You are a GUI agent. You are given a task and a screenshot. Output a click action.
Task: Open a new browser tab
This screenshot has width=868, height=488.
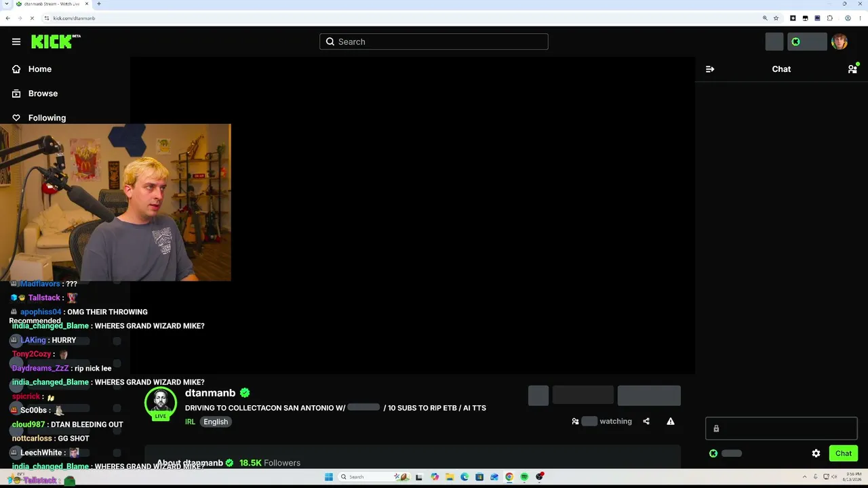(98, 4)
